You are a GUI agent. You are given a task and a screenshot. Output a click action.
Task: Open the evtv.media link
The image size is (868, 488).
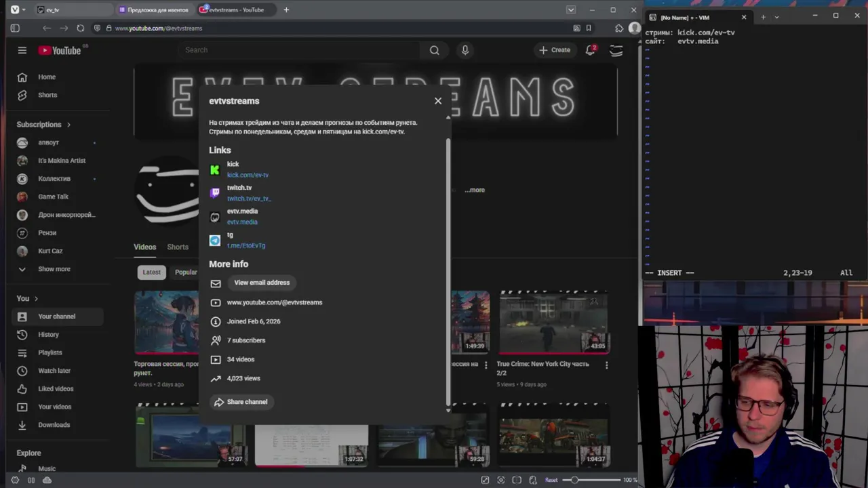(x=242, y=222)
